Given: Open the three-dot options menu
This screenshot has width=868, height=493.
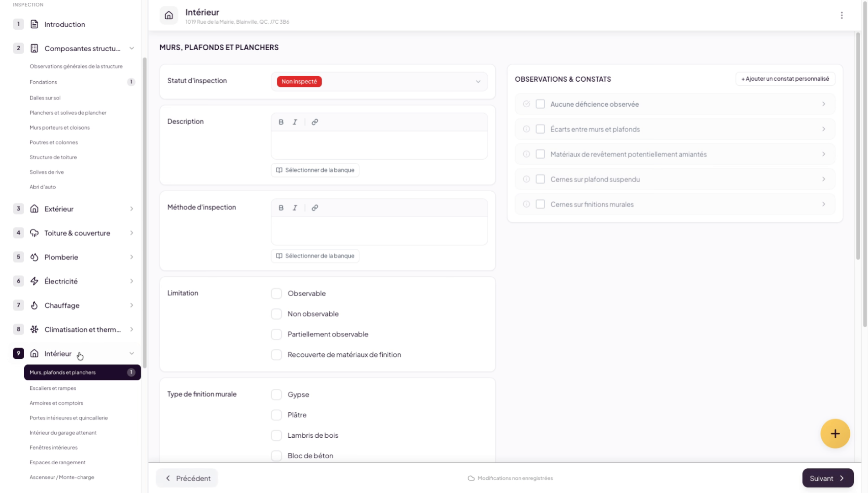Looking at the screenshot, I should (842, 16).
